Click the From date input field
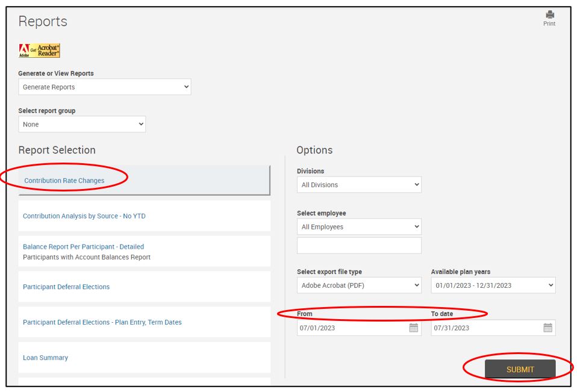The image size is (577, 392). [x=351, y=328]
